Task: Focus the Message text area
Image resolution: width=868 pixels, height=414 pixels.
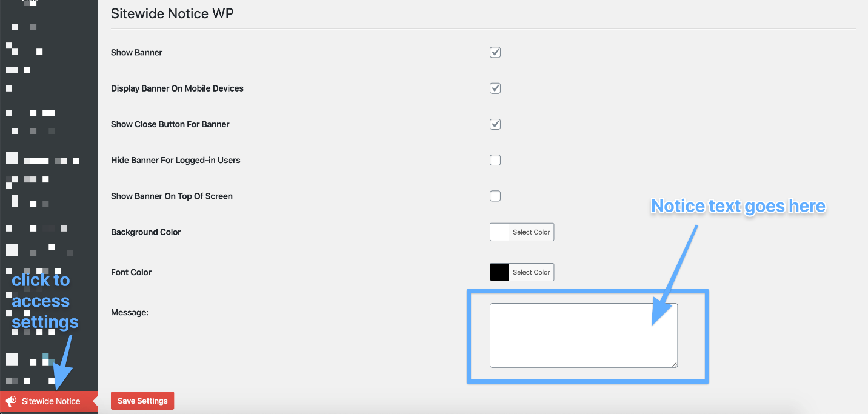Action: click(584, 335)
